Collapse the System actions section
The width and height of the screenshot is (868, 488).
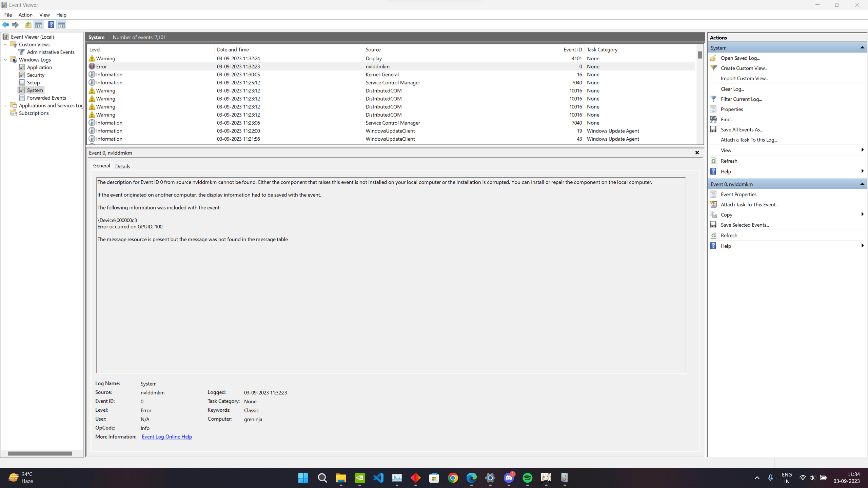click(x=862, y=48)
